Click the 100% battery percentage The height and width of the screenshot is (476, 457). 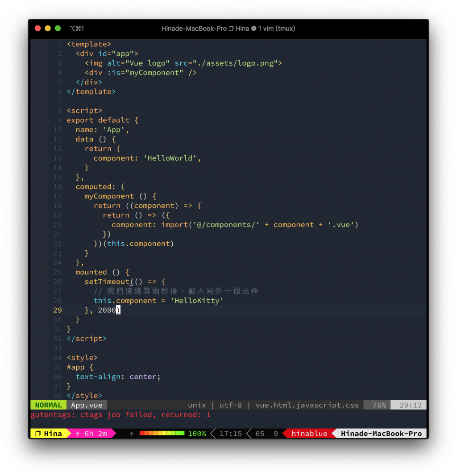tap(197, 434)
